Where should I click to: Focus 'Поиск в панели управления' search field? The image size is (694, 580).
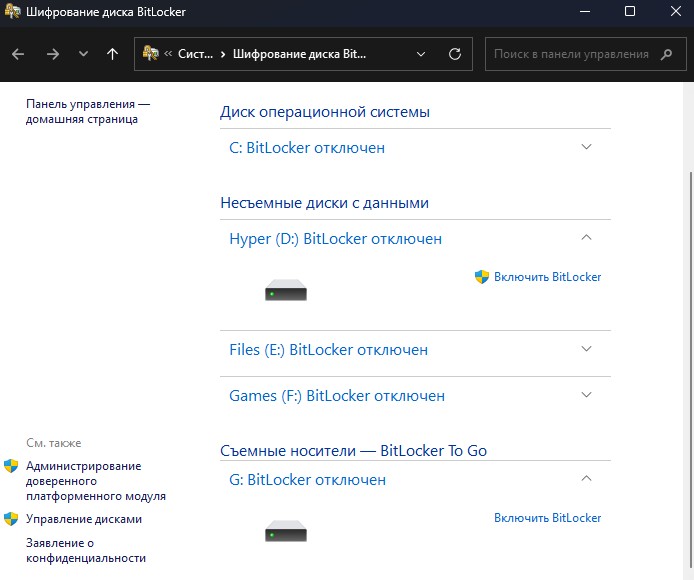[586, 54]
